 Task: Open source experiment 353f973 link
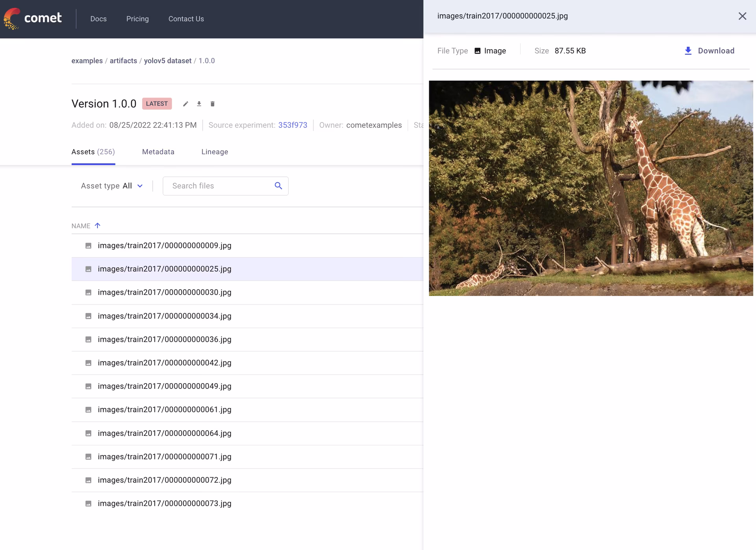(292, 125)
